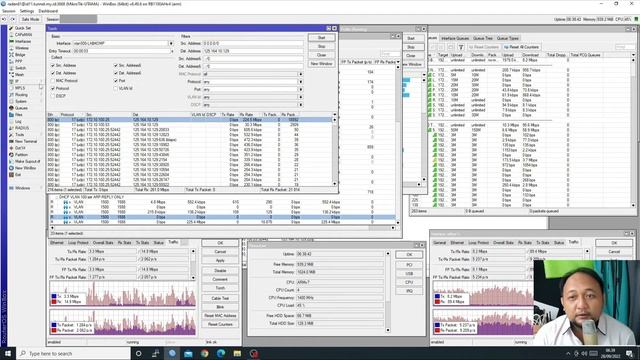
Task: Click Start in the Torch window
Action: click(x=322, y=38)
